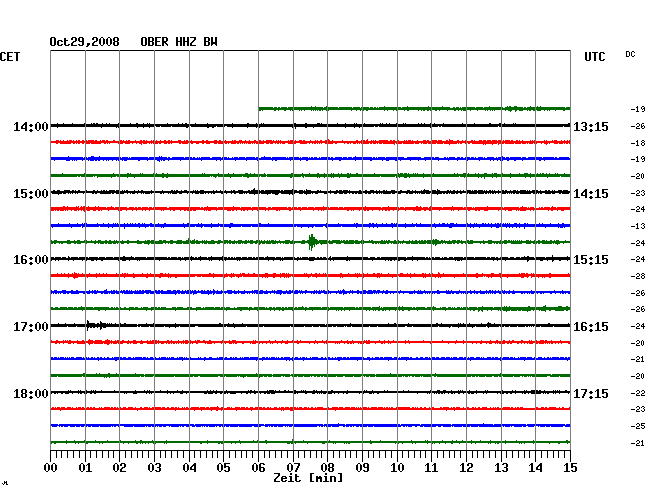Select the DC value -25
Viewport: 650px width, 494px height.
[x=638, y=426]
